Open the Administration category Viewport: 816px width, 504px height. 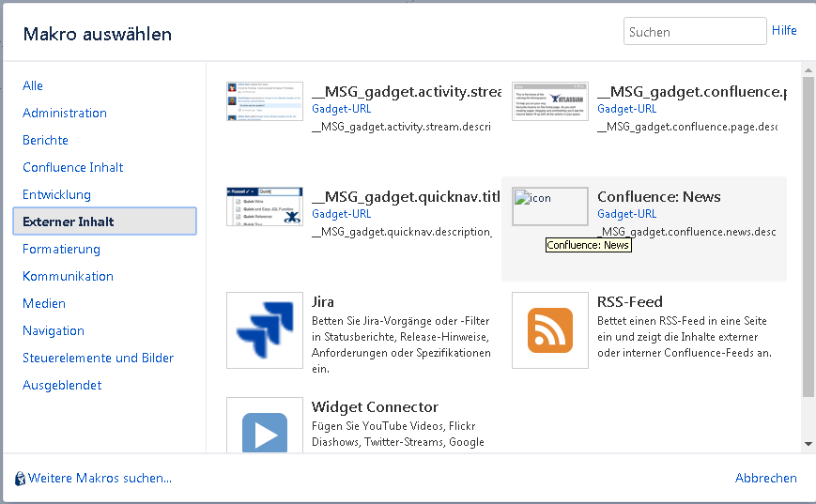tap(65, 113)
